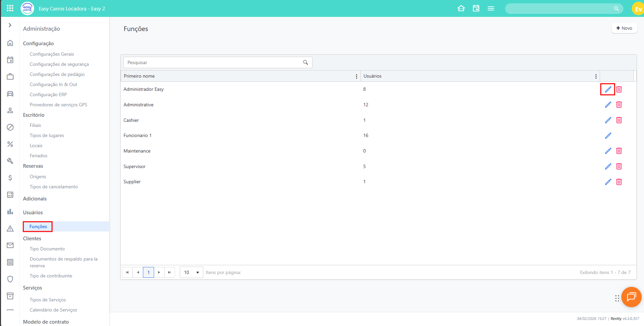The height and width of the screenshot is (326, 644).
Task: Open items per page dropdown
Action: coord(191,272)
